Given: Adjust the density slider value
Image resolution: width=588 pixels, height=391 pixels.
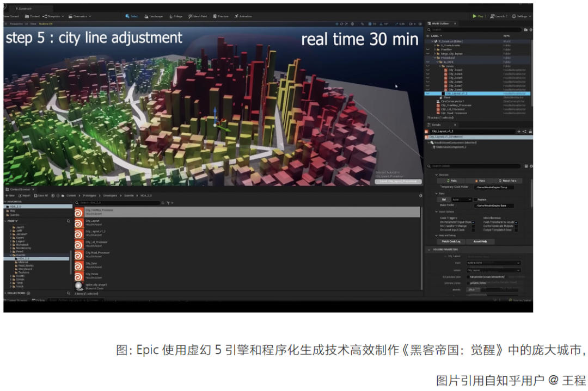Looking at the screenshot, I should pyautogui.click(x=493, y=289).
